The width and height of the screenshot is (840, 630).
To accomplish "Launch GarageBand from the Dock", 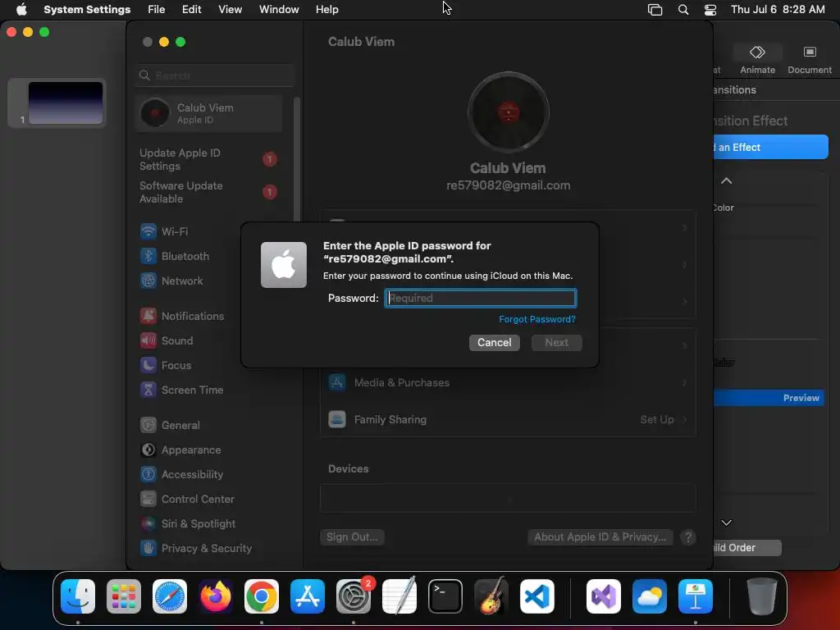I will click(x=491, y=596).
